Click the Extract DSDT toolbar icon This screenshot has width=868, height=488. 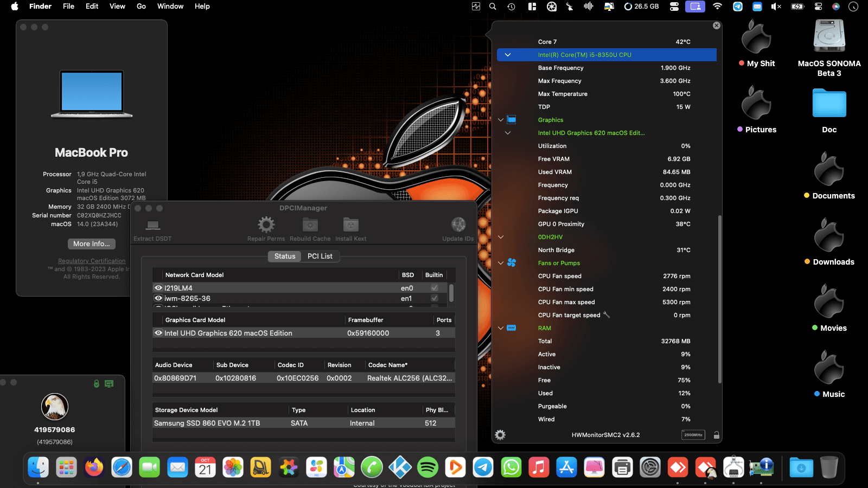153,224
